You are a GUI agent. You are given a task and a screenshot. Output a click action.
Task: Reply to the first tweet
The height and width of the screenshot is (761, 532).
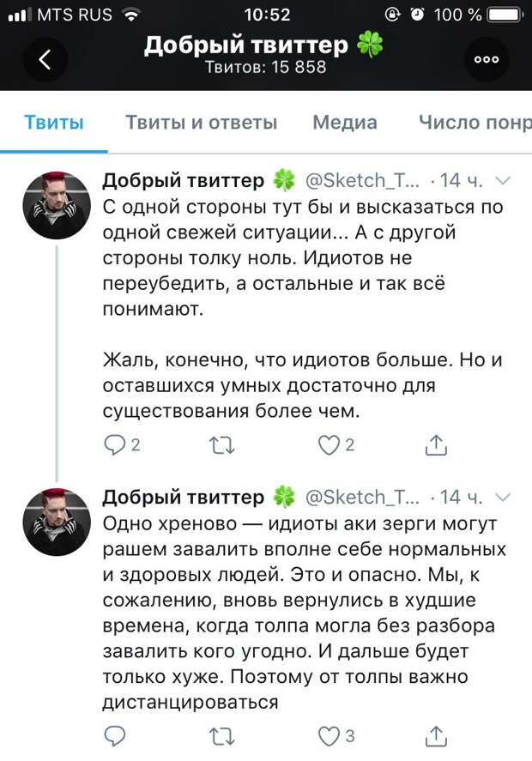pyautogui.click(x=113, y=444)
